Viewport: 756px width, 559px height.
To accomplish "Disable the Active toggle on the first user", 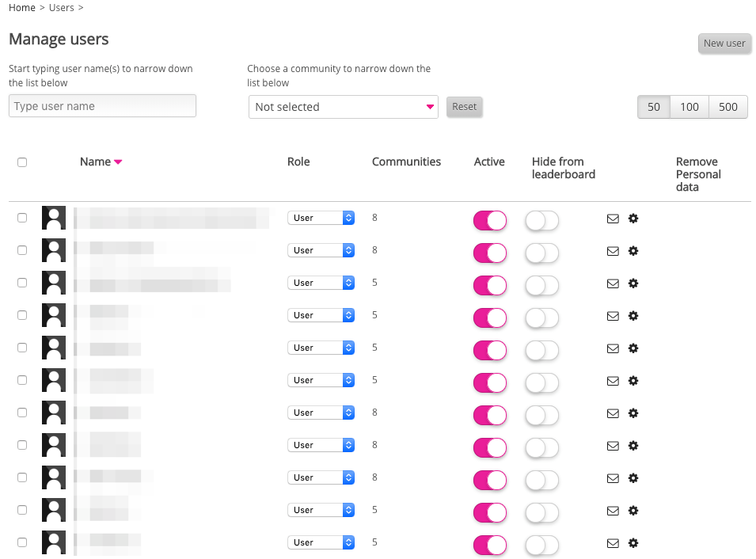I will [489, 220].
